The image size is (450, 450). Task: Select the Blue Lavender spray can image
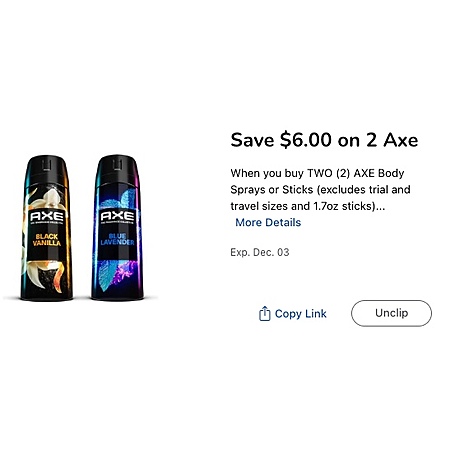(x=117, y=227)
